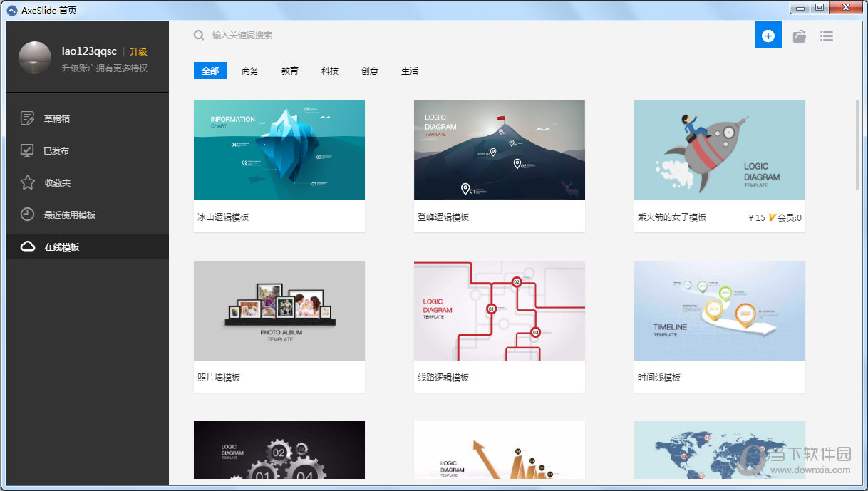Click the 时间线模板 title text
This screenshot has height=491, width=868.
[x=659, y=378]
